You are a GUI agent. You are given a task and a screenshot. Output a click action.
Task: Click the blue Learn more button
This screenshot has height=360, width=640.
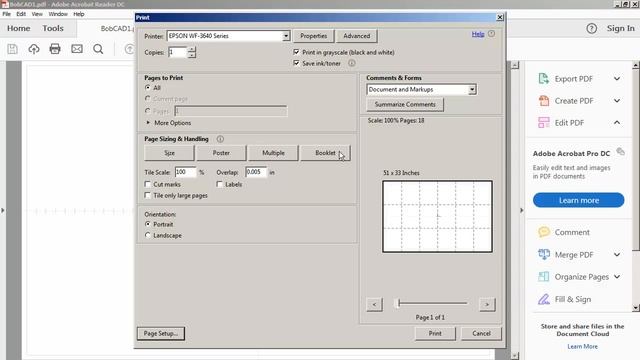578,200
